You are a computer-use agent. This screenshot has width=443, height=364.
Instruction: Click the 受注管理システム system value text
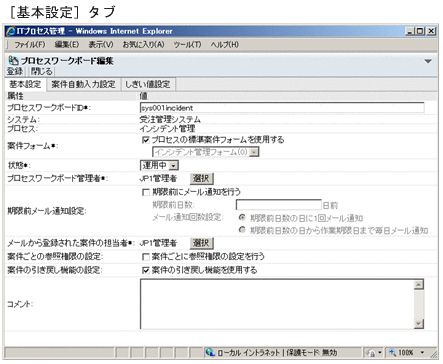tap(170, 119)
